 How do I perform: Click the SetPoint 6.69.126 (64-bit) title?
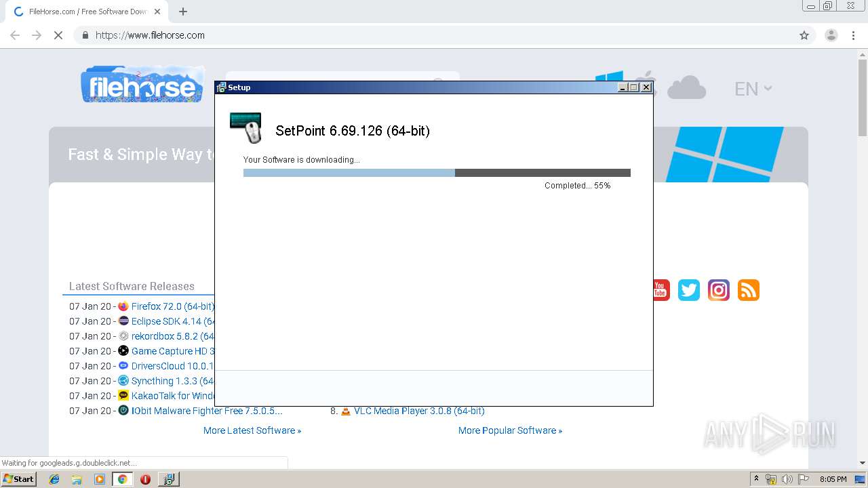[x=353, y=131]
